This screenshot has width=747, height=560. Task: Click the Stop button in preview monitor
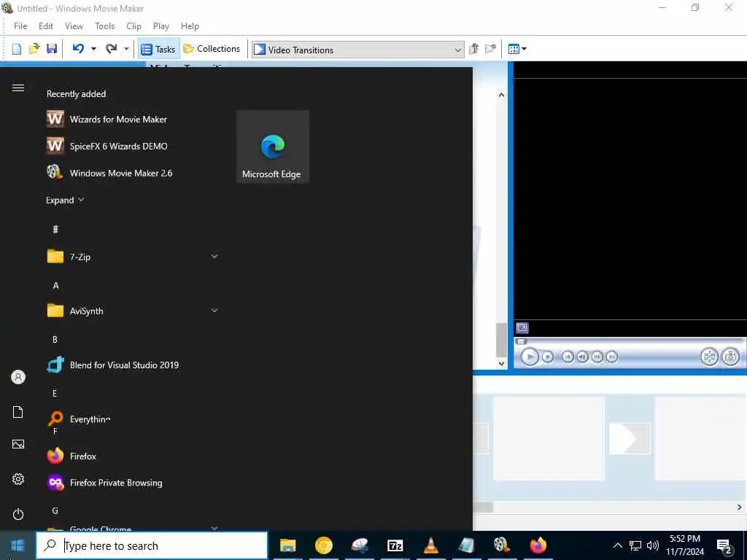click(548, 357)
